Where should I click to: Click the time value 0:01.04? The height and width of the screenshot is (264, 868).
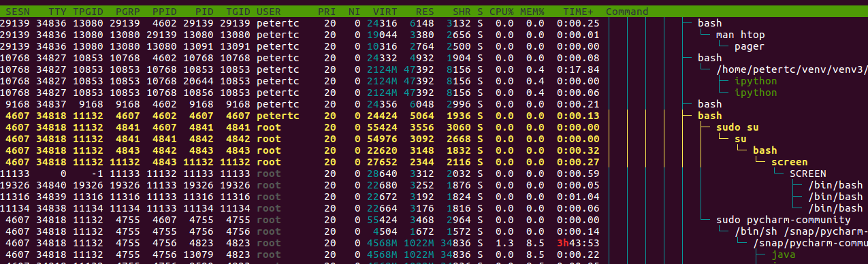tap(578, 197)
